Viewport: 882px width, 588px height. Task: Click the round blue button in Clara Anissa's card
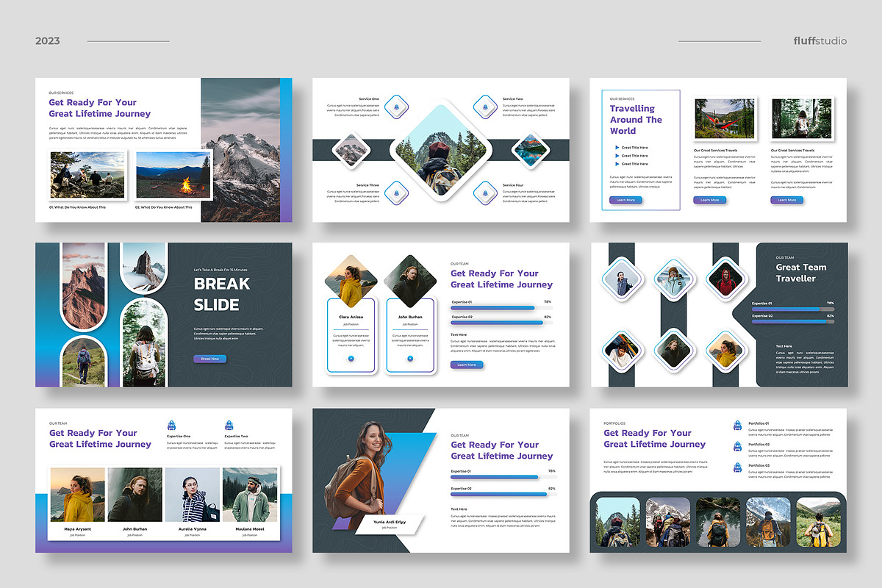(351, 359)
